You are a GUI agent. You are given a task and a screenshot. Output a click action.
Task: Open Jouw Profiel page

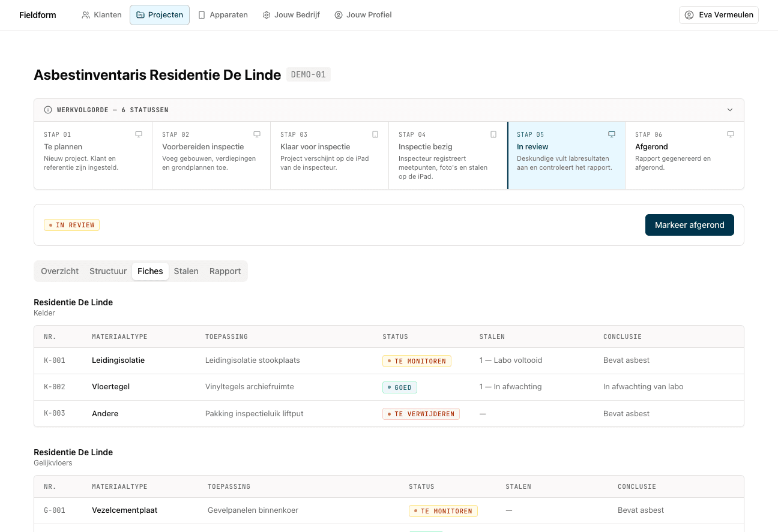click(363, 15)
